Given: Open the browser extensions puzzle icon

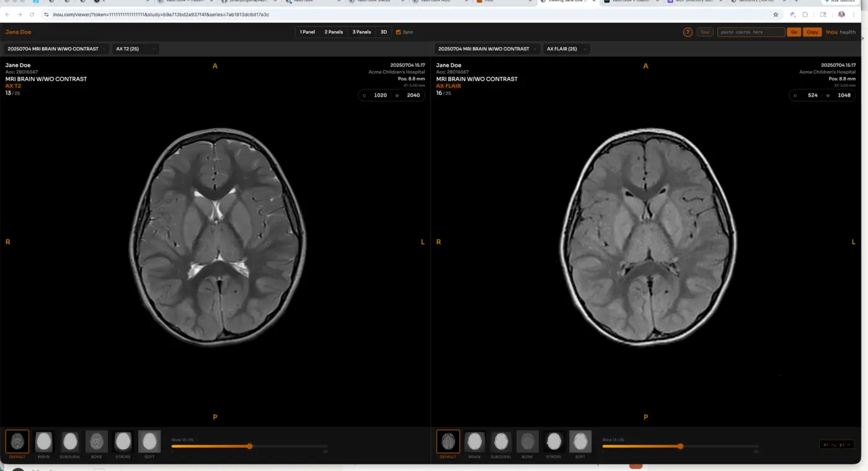Looking at the screenshot, I should click(805, 14).
